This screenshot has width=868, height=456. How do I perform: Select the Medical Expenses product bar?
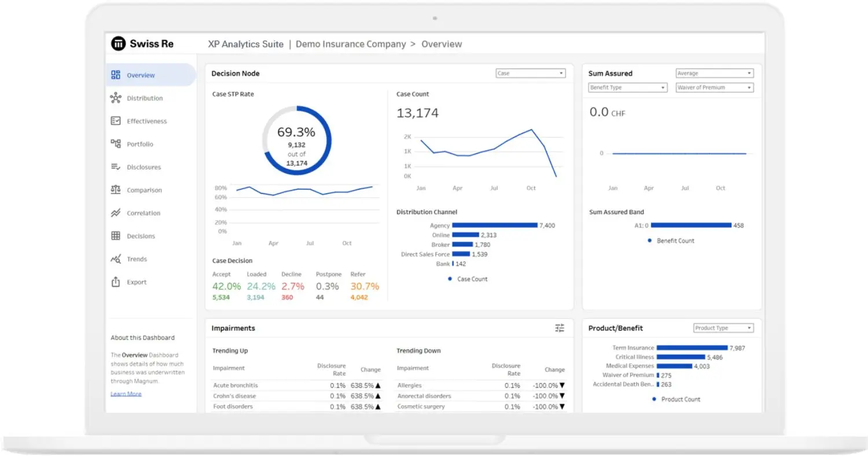click(675, 366)
